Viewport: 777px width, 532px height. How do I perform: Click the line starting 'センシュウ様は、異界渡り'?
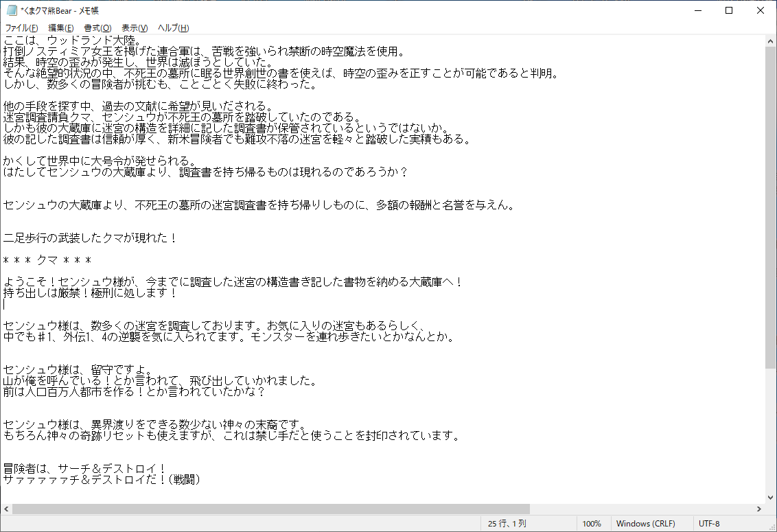[x=156, y=424]
